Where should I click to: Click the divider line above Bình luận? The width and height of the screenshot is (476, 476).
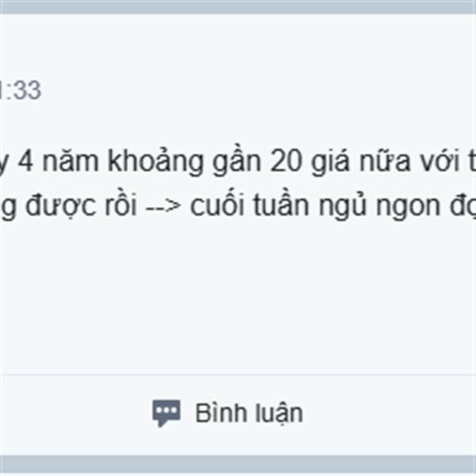coord(238,375)
